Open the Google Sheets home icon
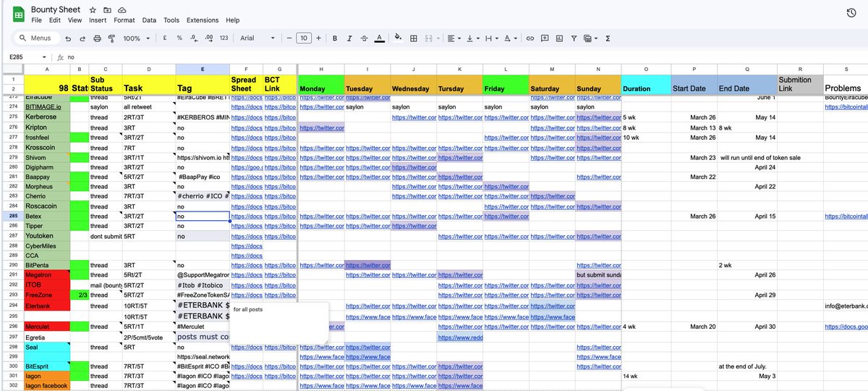The image size is (868, 391). click(x=17, y=14)
